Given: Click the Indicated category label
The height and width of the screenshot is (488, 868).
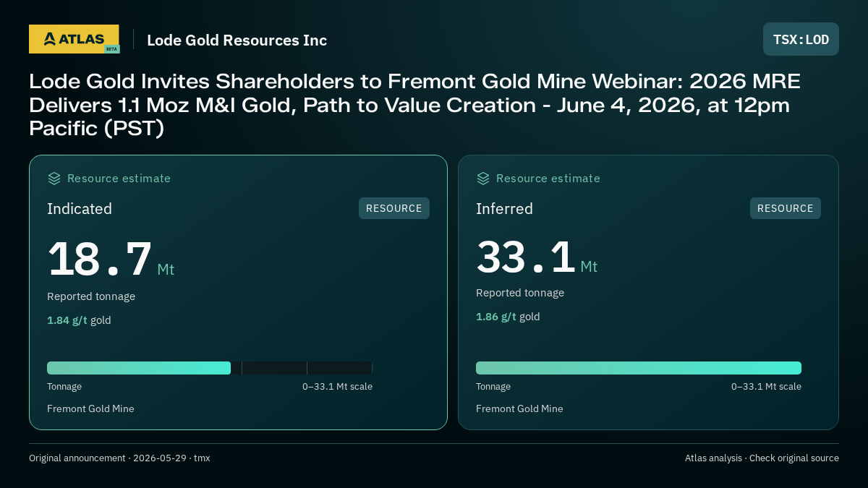Looking at the screenshot, I should coord(80,209).
